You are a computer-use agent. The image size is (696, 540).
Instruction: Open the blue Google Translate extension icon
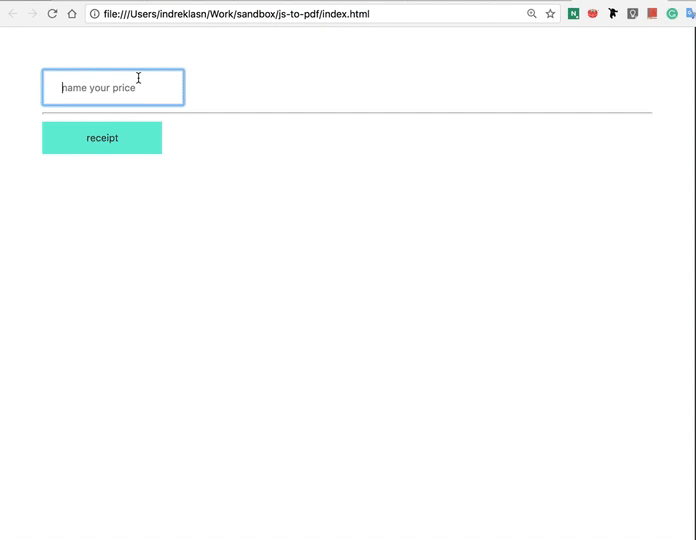click(691, 14)
